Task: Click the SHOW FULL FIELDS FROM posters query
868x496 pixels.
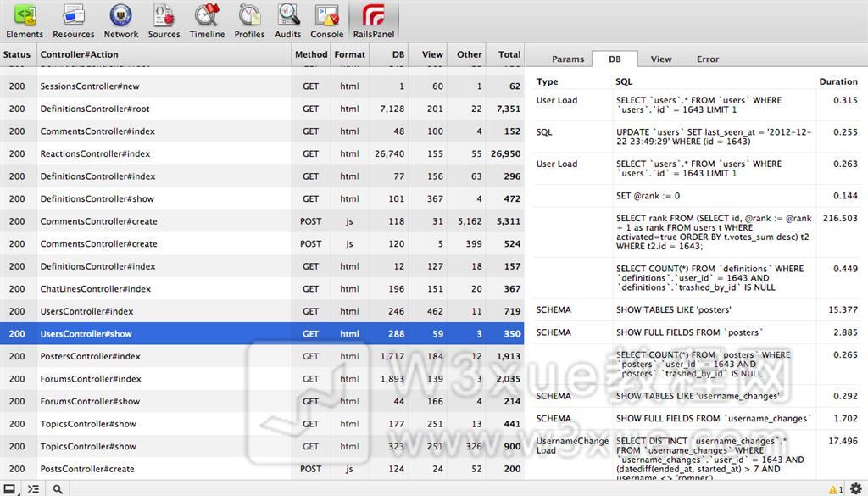Action: [689, 332]
